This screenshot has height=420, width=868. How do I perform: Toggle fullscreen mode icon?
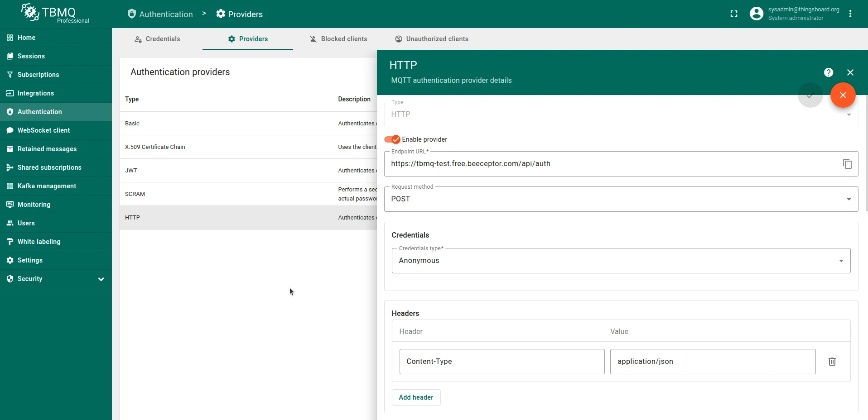[734, 14]
